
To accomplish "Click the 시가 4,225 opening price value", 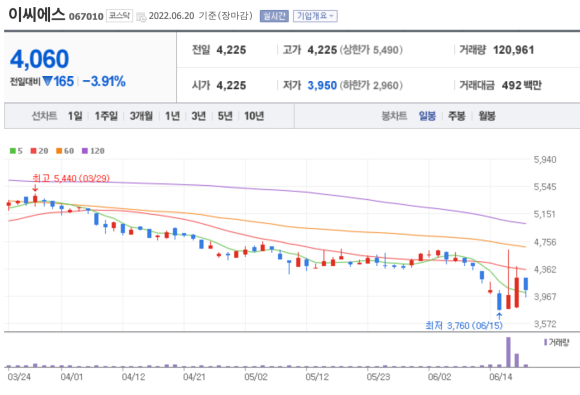I will pyautogui.click(x=231, y=85).
